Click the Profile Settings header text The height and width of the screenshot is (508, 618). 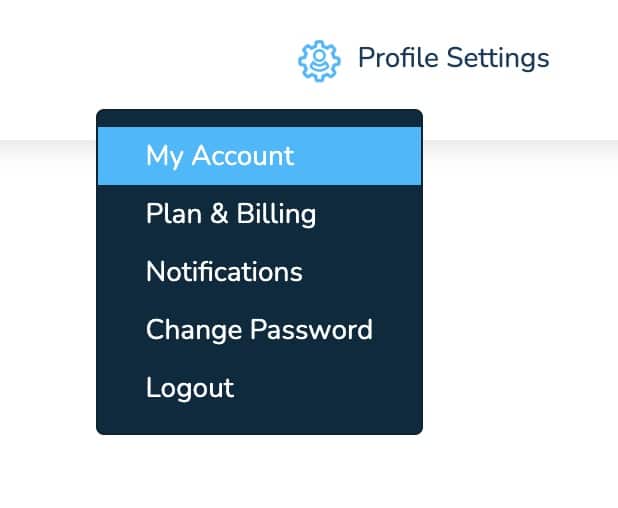click(454, 58)
